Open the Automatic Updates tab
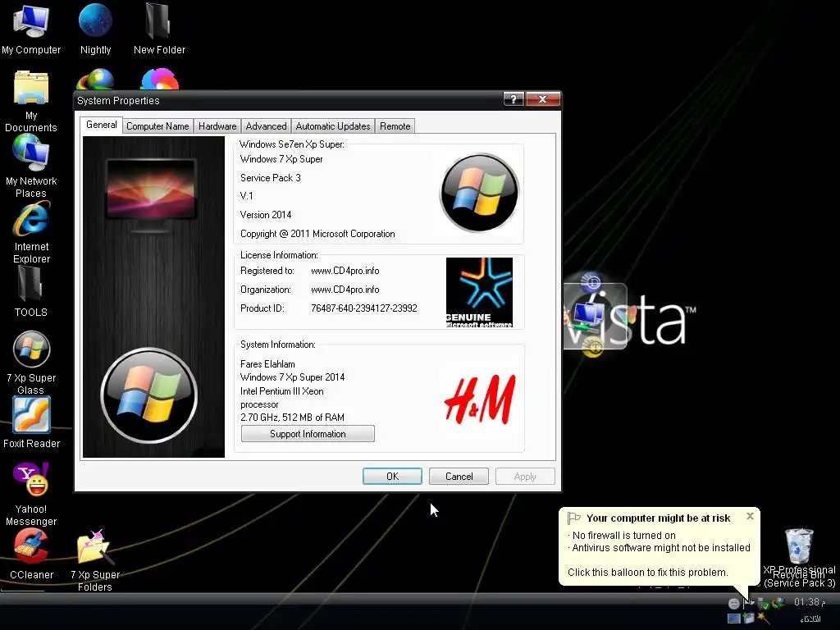The height and width of the screenshot is (630, 840). pos(333,126)
